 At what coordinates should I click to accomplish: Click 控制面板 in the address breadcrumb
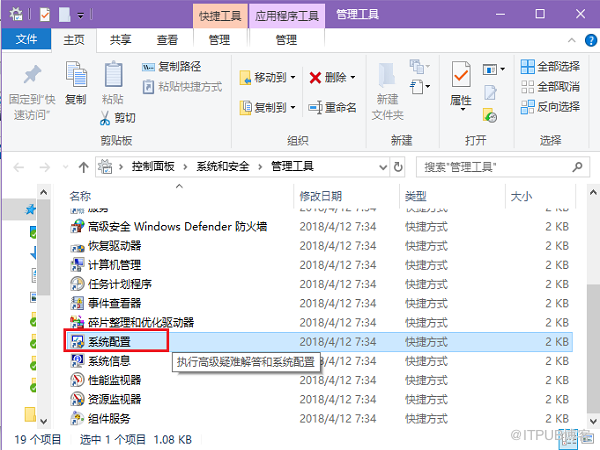[153, 166]
